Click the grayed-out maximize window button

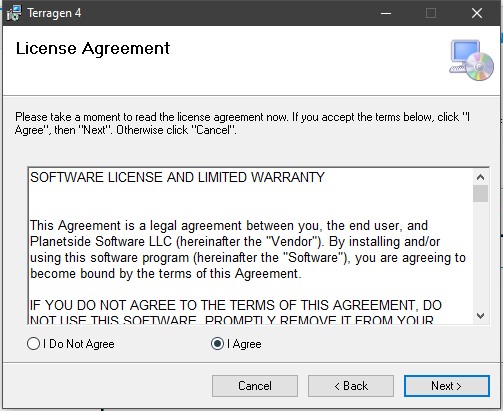[x=431, y=13]
